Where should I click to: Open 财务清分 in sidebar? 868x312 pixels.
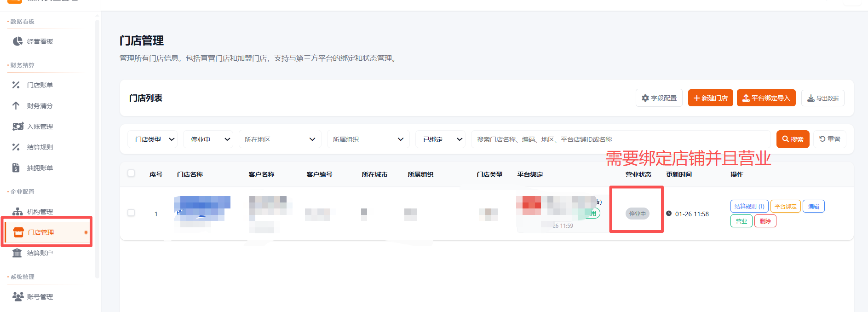(x=40, y=106)
